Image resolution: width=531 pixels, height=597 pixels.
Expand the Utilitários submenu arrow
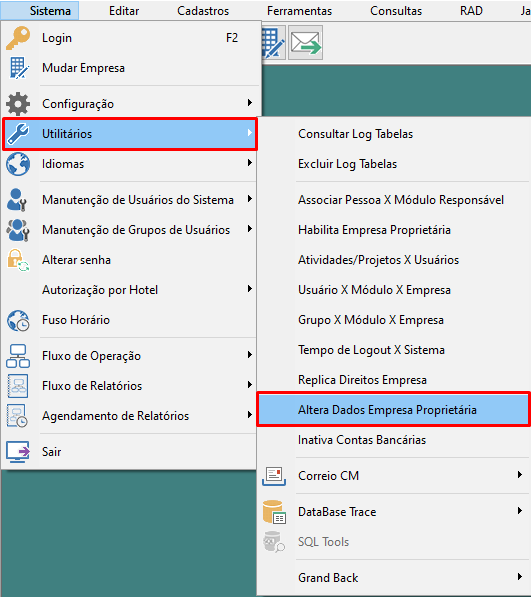249,133
